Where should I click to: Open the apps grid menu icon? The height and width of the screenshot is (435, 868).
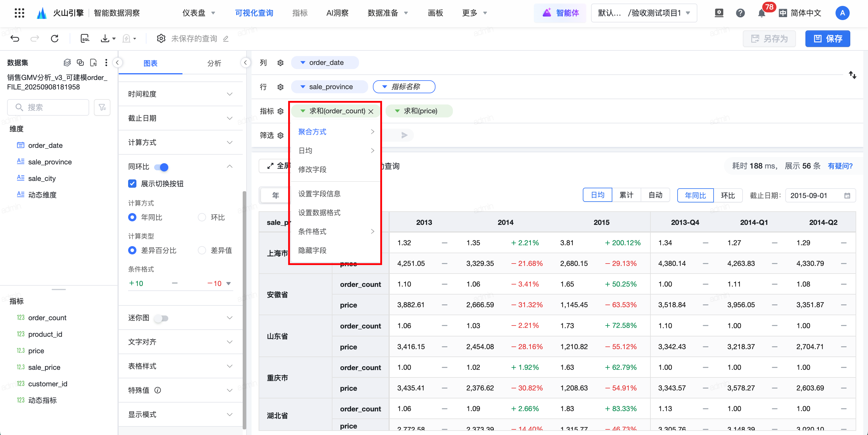coord(19,13)
